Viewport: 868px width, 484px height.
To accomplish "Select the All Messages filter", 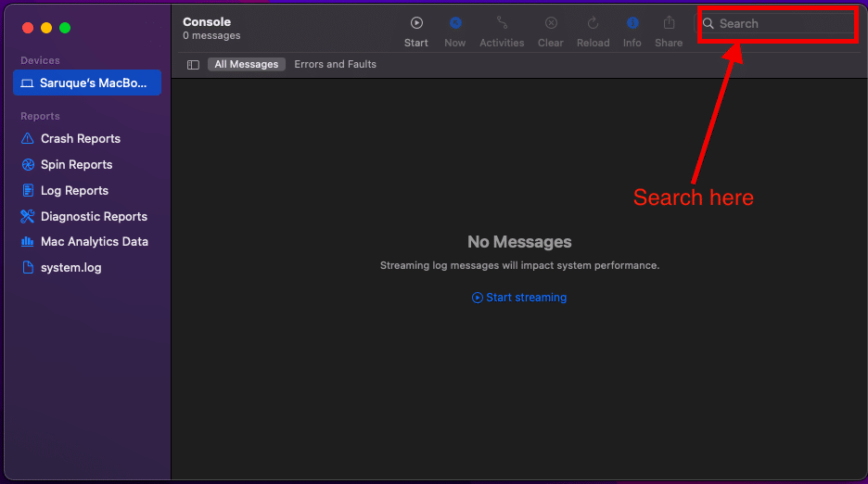I will click(x=246, y=65).
